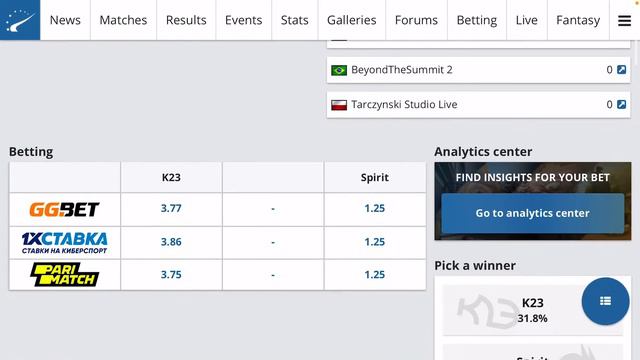Open the Betting navigation item
Screen dimensions: 640x360
(477, 20)
